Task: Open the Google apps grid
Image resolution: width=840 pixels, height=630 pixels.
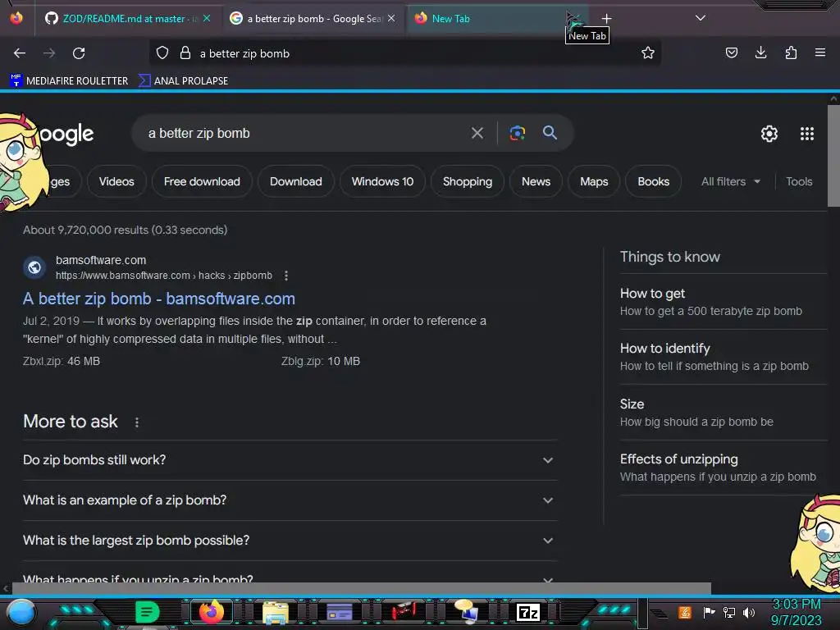Action: coord(807,134)
